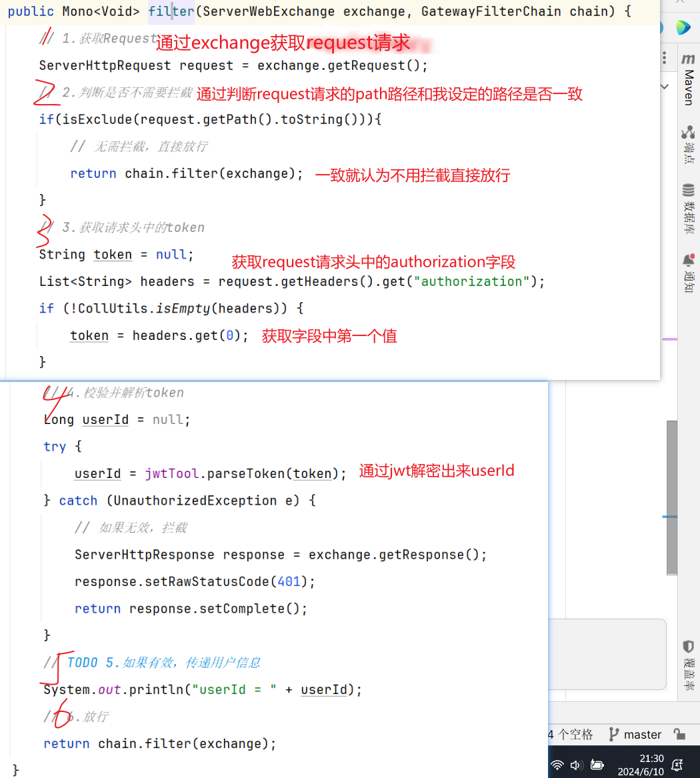
Task: Open the 端点 endpoints tool window
Action: tap(688, 145)
